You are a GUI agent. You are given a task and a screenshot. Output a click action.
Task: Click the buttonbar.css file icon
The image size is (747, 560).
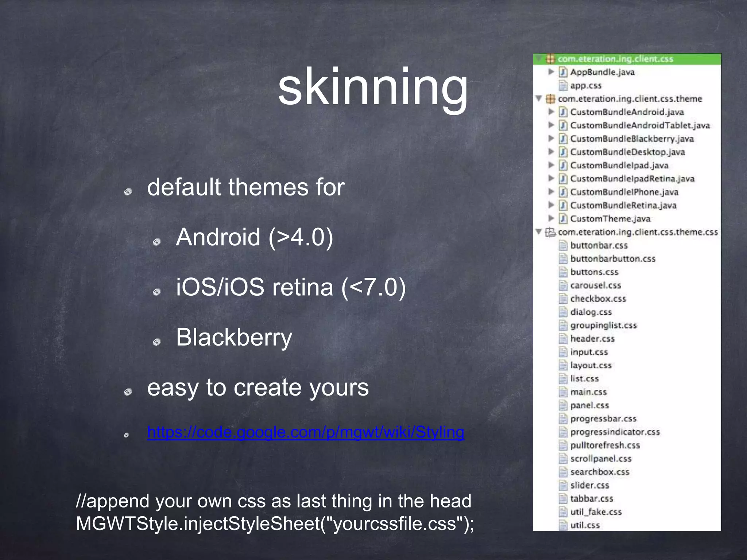[563, 245]
